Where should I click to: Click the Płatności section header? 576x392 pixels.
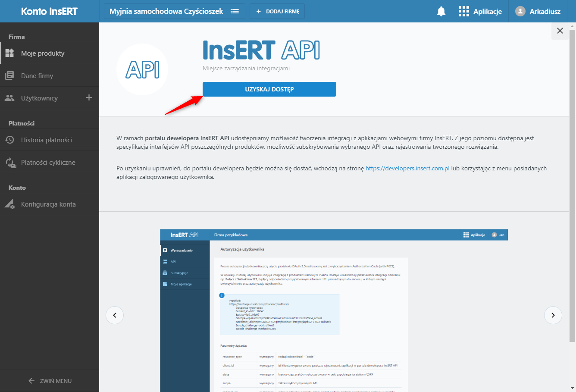pyautogui.click(x=22, y=123)
